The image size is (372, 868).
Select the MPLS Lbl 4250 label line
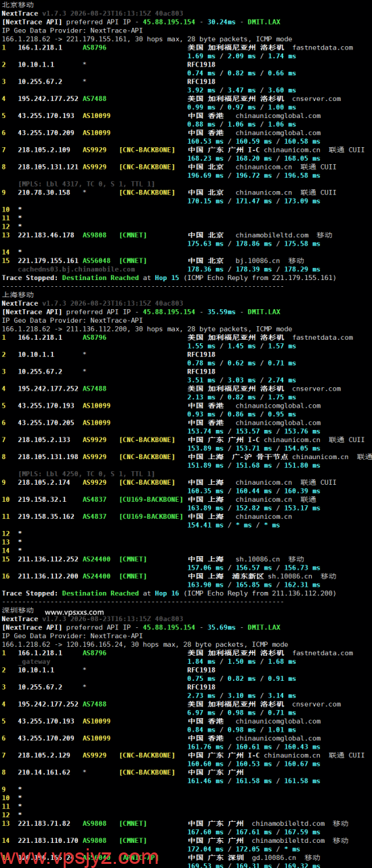click(87, 474)
